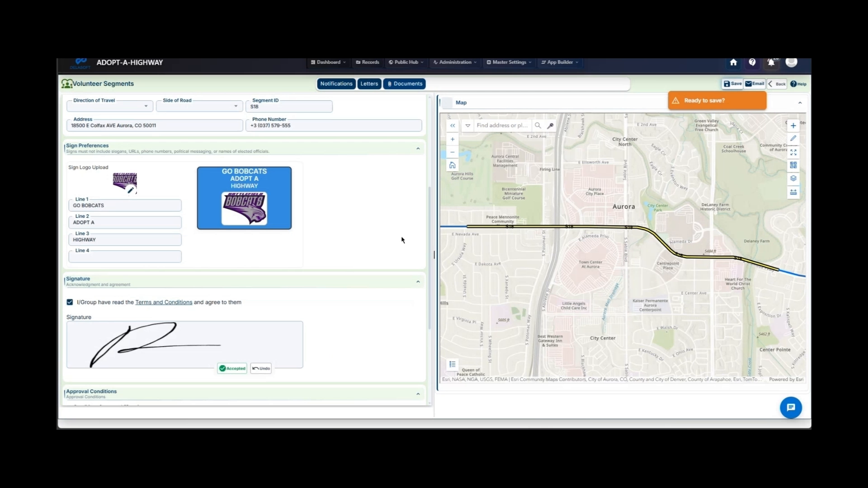Open the Direction of Travel dropdown
The image size is (868, 488).
[x=146, y=106]
